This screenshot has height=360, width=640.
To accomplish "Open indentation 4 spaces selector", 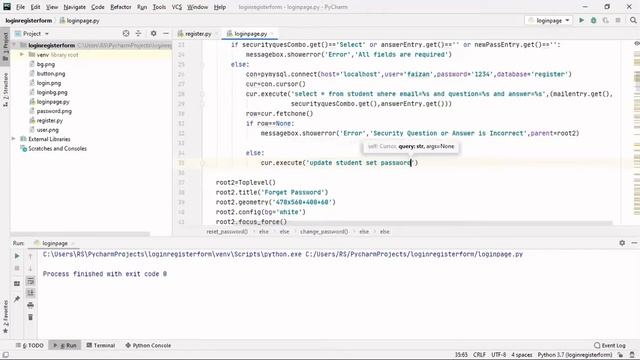I will 522,355.
